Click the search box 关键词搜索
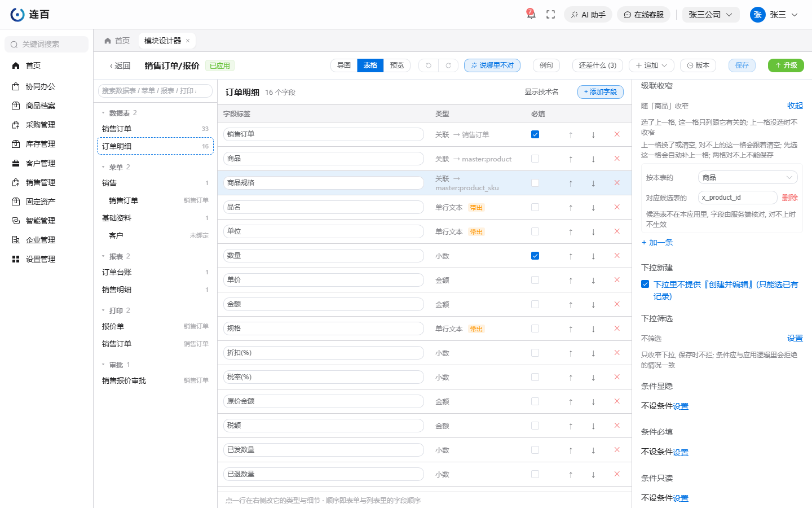This screenshot has width=812, height=508. (x=47, y=44)
